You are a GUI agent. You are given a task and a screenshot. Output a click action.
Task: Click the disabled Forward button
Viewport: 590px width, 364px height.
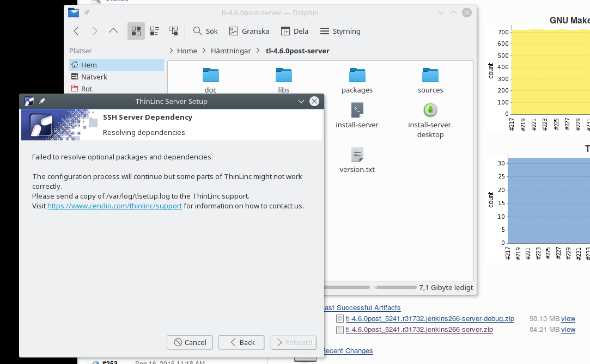click(293, 342)
